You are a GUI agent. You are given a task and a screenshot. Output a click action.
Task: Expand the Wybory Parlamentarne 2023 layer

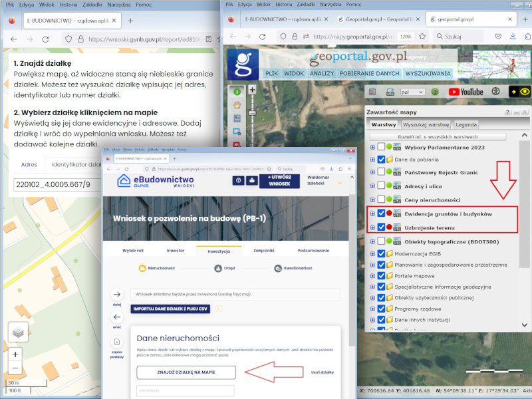point(372,147)
